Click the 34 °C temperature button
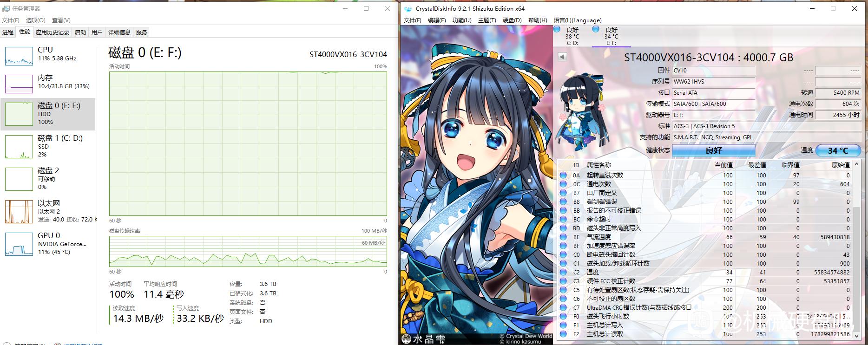This screenshot has height=345, width=868. [x=838, y=150]
